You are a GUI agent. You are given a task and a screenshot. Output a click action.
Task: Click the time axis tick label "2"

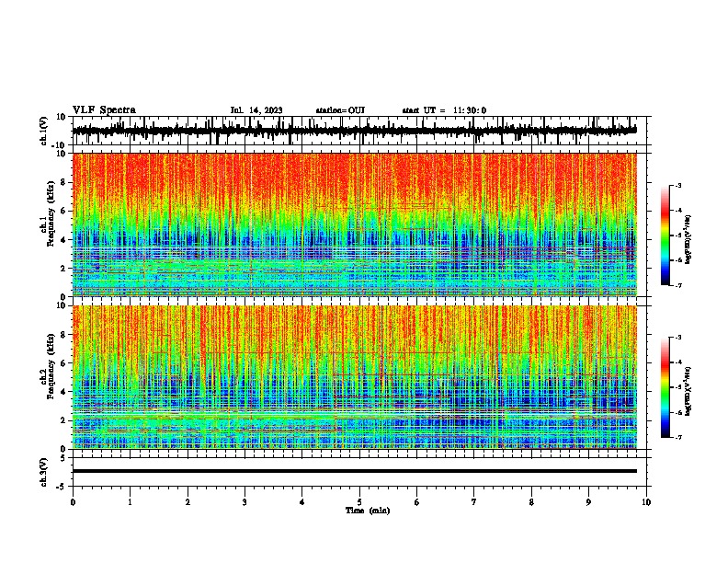click(x=188, y=502)
